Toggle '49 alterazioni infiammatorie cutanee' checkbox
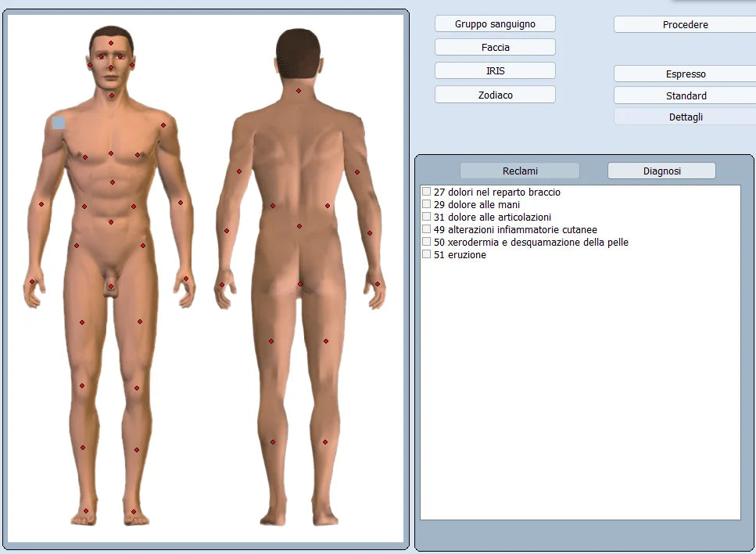Viewport: 756px width, 554px height. coord(427,229)
